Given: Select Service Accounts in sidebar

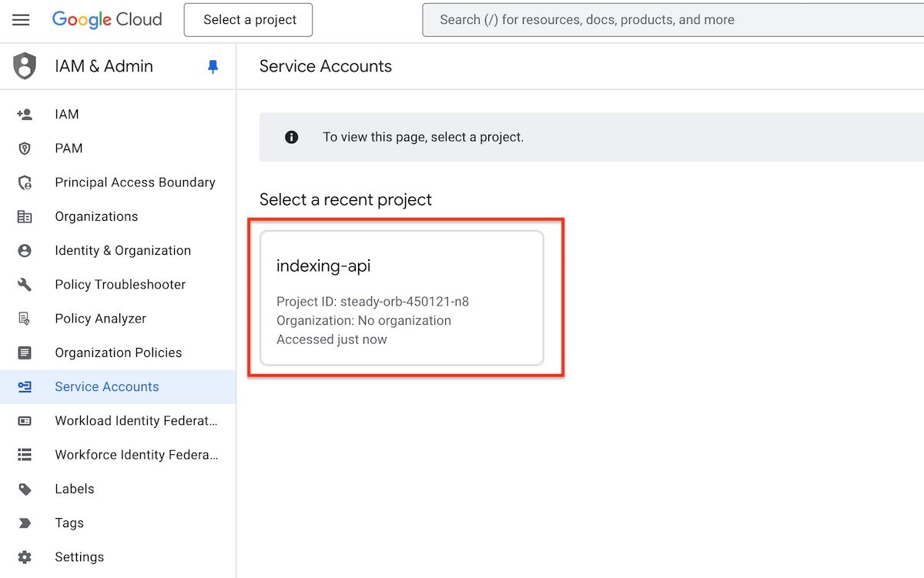Looking at the screenshot, I should (107, 386).
